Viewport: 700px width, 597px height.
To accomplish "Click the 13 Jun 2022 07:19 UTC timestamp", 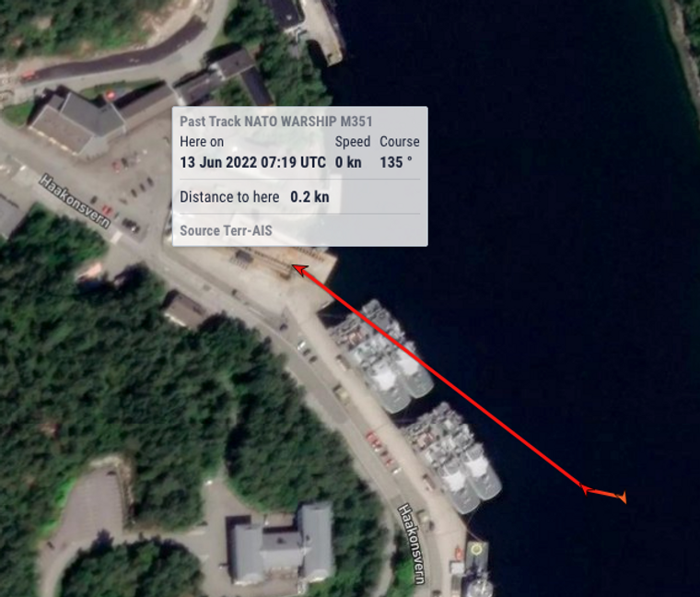I will point(252,162).
